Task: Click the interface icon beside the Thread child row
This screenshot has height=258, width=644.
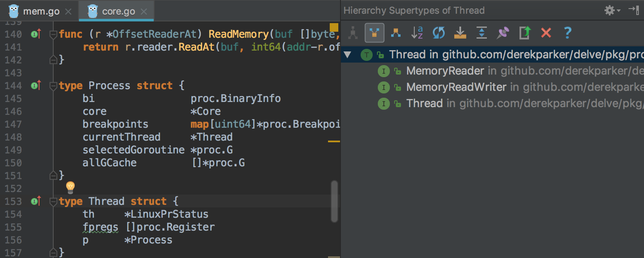Action: (383, 104)
